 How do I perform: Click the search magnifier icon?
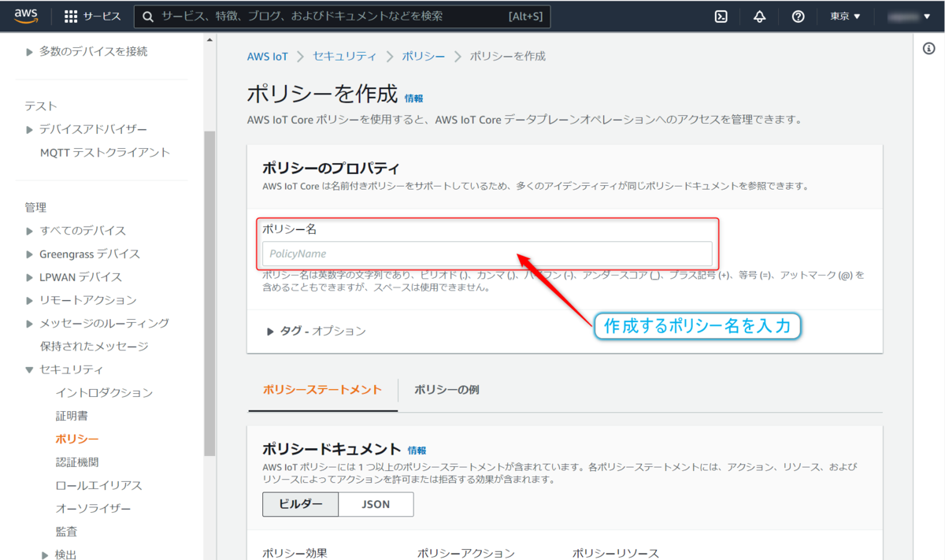148,17
